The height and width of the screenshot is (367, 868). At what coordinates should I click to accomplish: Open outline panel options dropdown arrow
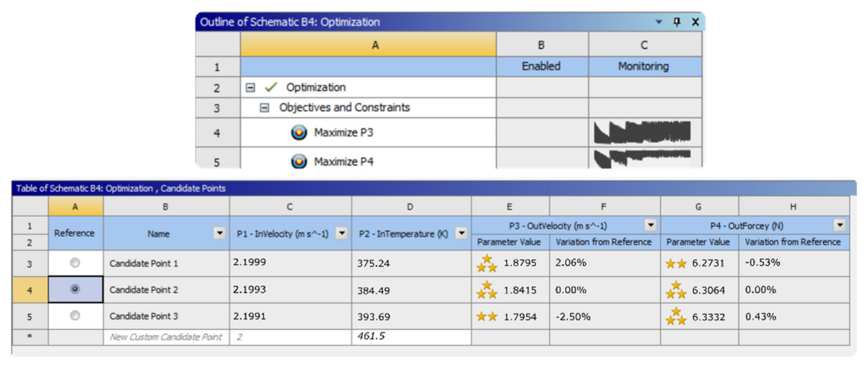[659, 22]
